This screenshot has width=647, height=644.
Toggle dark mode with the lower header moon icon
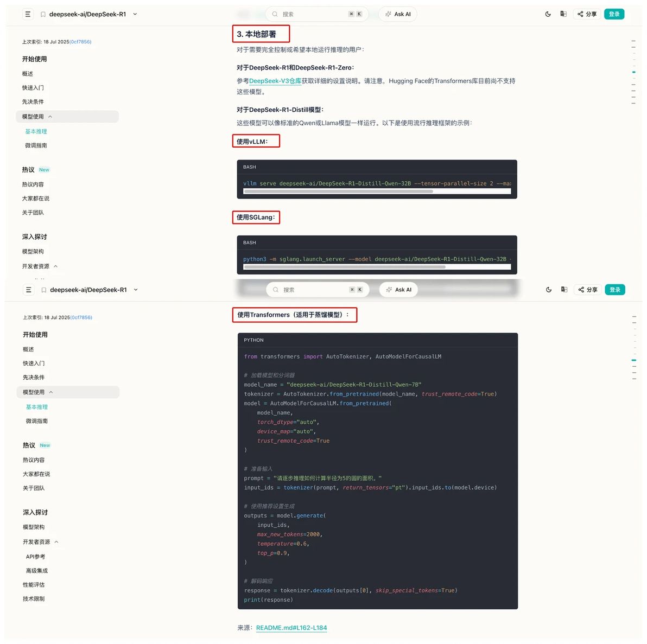point(549,290)
